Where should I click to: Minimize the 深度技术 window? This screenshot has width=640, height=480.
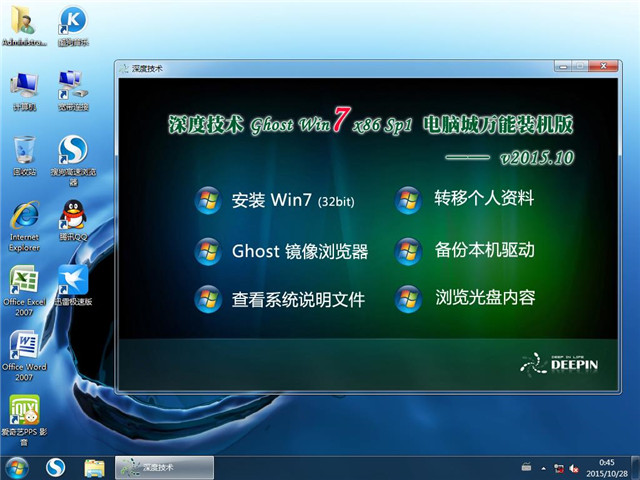pyautogui.click(x=563, y=66)
